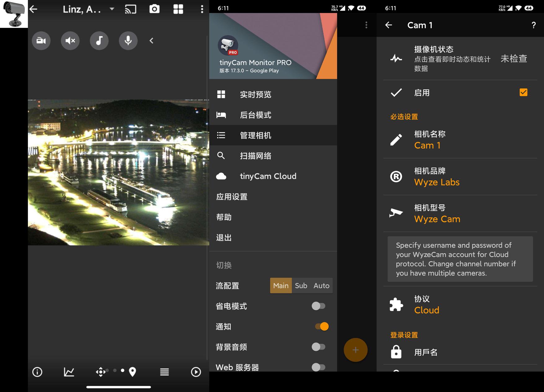544x392 pixels.
Task: Tap the circled play button
Action: point(196,372)
